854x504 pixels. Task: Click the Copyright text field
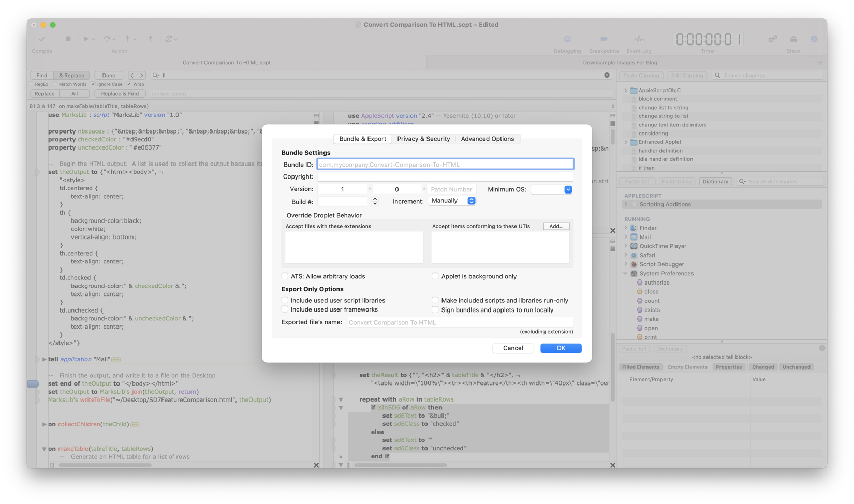coord(445,177)
